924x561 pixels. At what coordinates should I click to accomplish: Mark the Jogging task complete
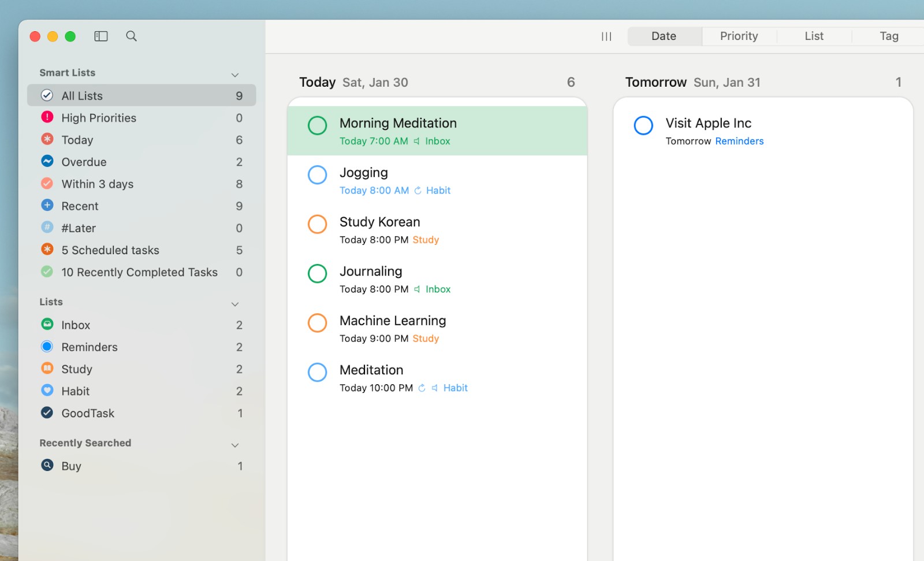318,174
